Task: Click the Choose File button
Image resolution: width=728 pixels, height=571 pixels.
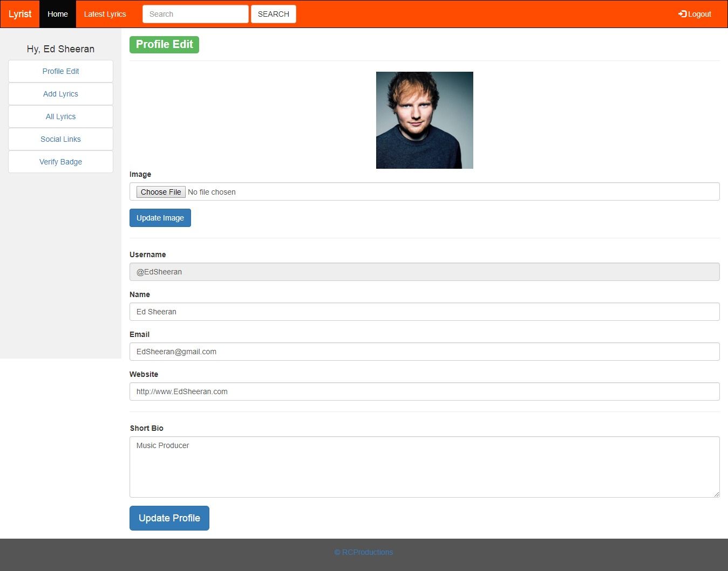Action: tap(161, 192)
